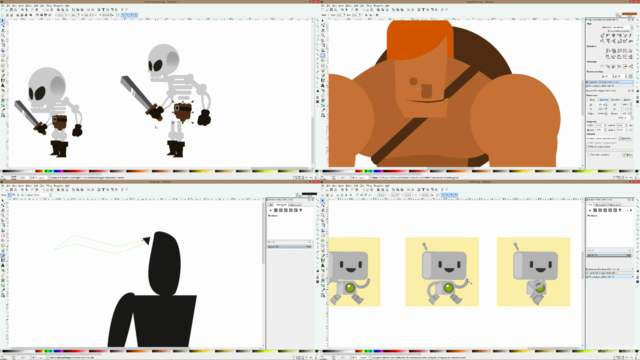Toggle snapping at top of top-left snap bar
Screen dimensions: 640x360
click(x=318, y=21)
